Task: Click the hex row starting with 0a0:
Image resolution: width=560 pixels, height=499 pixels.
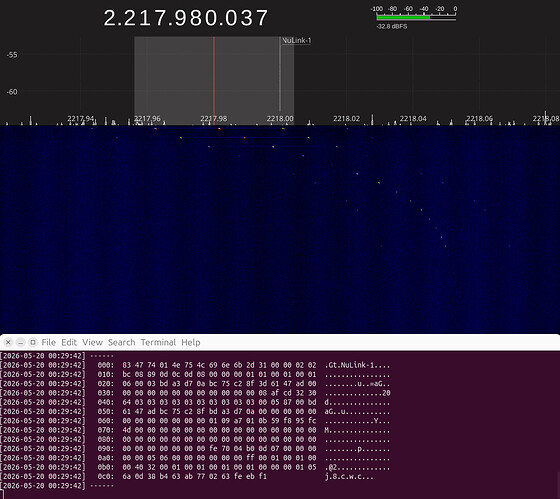Action: [195, 458]
